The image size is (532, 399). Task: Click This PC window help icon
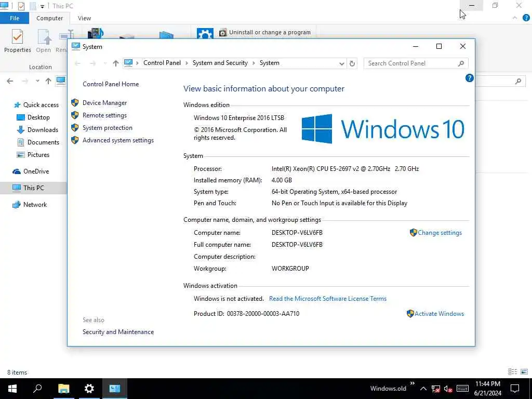tap(526, 18)
